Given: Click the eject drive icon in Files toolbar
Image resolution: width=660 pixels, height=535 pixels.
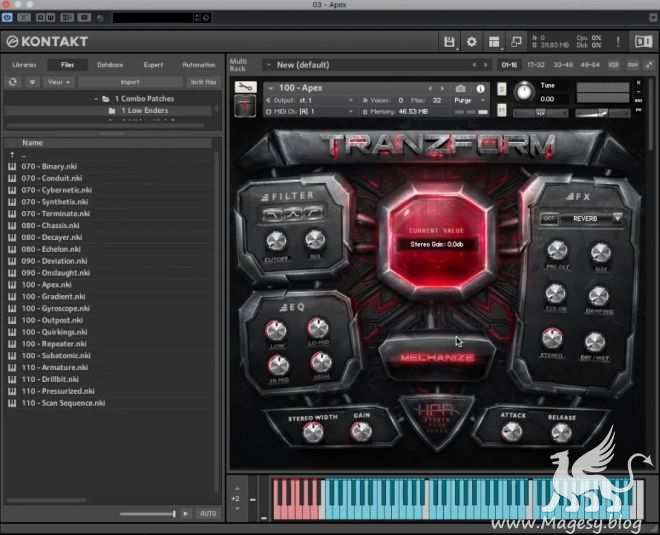Looking at the screenshot, I should click(32, 82).
